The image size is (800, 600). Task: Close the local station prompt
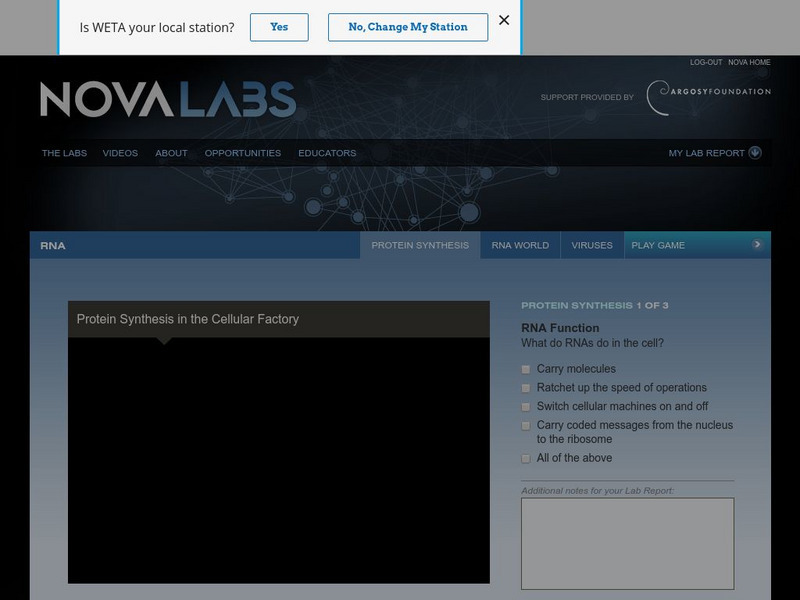(x=504, y=20)
